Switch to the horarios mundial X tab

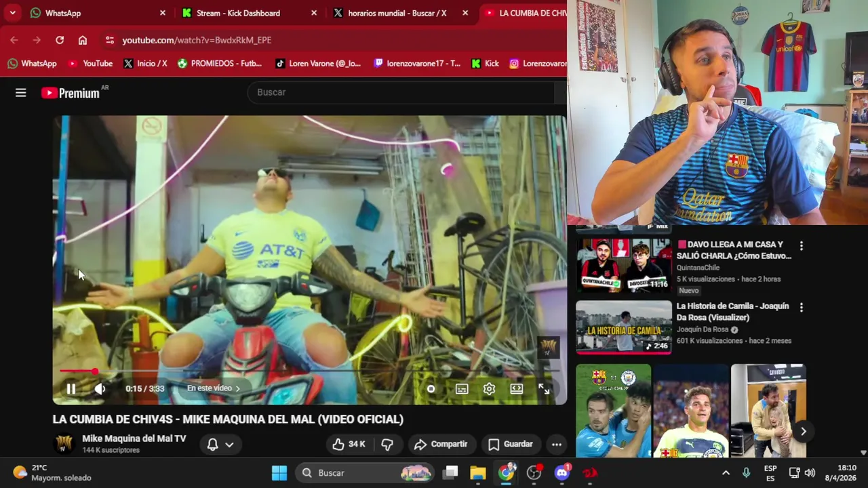click(399, 13)
